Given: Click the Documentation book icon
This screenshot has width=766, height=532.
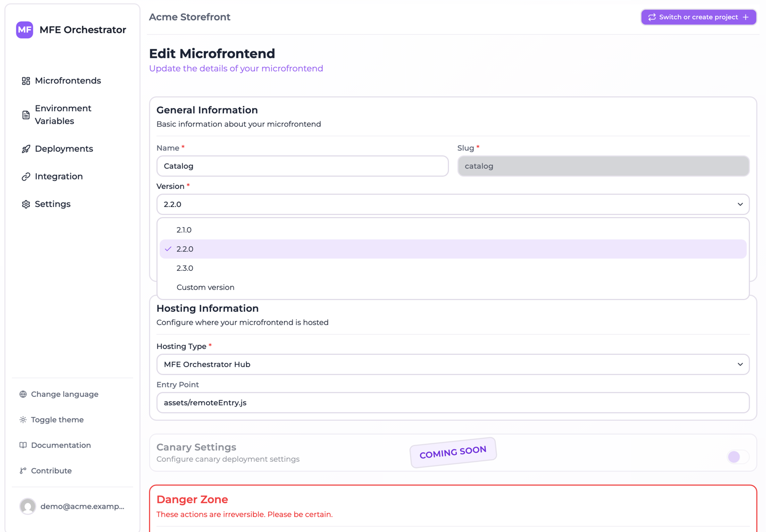Looking at the screenshot, I should pyautogui.click(x=23, y=445).
